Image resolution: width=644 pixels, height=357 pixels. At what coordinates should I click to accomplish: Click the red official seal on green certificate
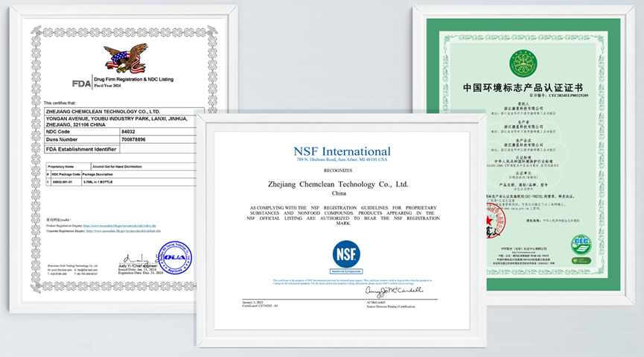496,221
